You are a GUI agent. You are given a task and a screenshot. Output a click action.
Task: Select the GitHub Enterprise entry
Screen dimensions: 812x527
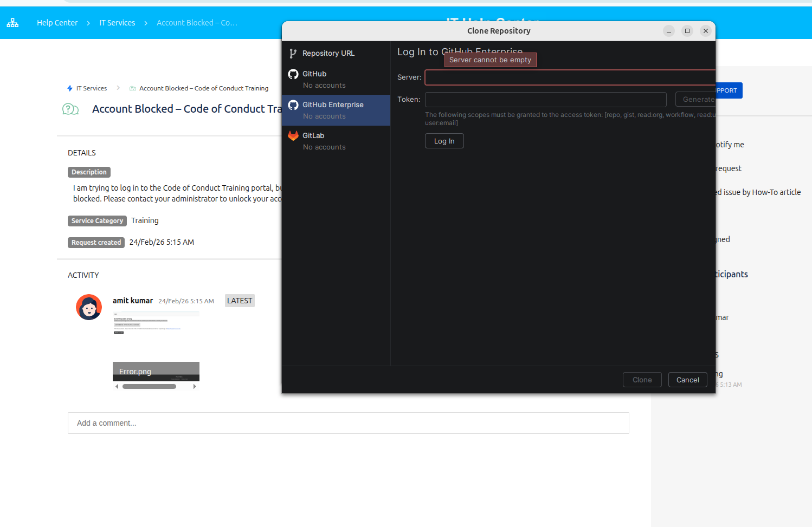tap(336, 110)
